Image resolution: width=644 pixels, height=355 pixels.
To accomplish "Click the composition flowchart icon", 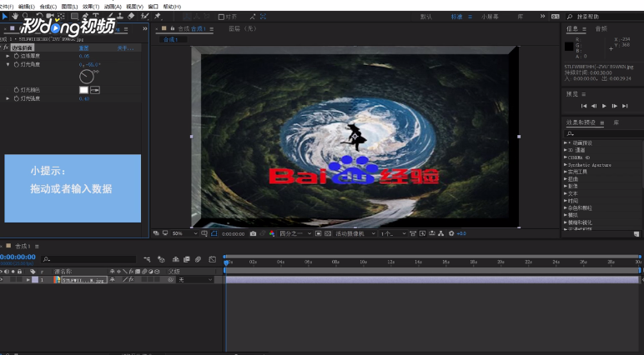I will [440, 233].
